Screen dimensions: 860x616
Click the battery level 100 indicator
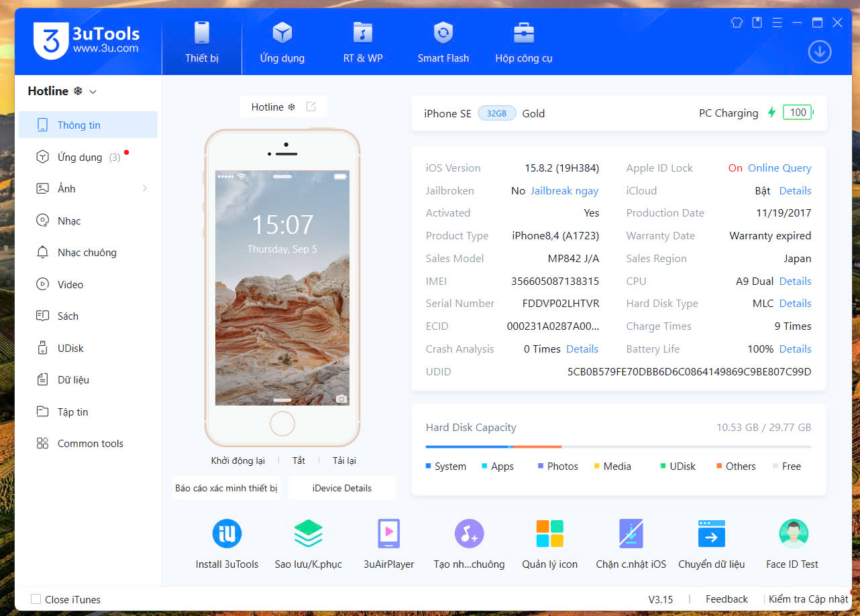(798, 113)
